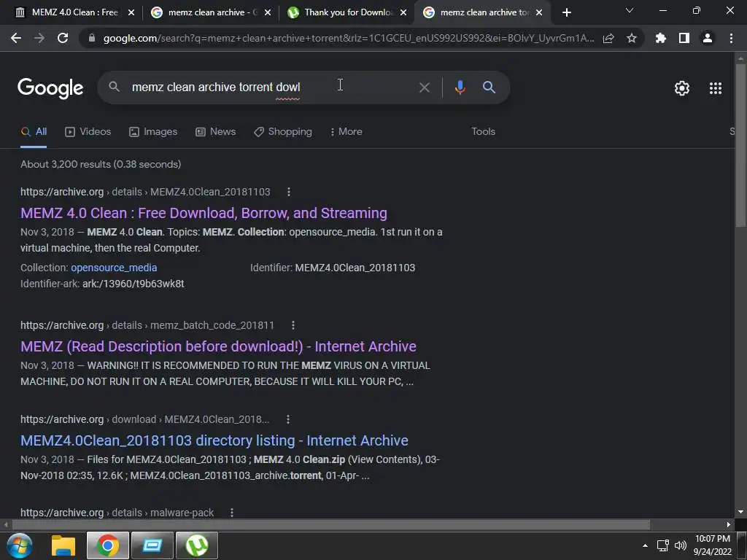This screenshot has width=747, height=560.
Task: Open the taskbar clock and date
Action: coord(713,545)
